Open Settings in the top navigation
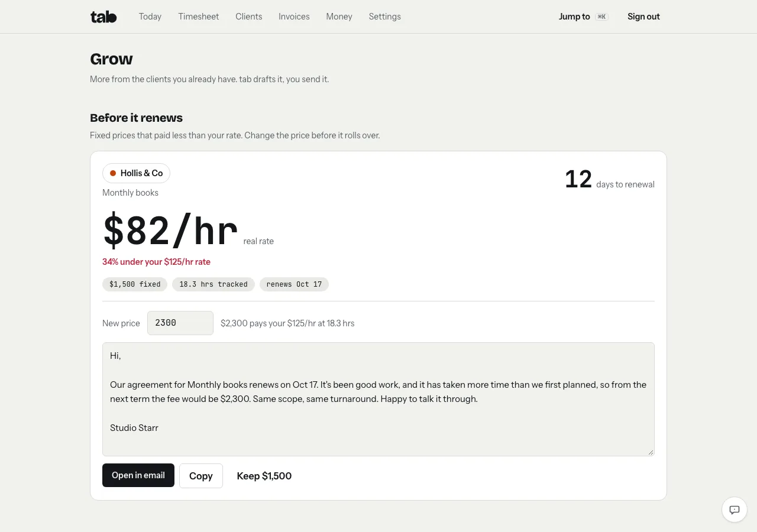The image size is (757, 532). pos(385,17)
